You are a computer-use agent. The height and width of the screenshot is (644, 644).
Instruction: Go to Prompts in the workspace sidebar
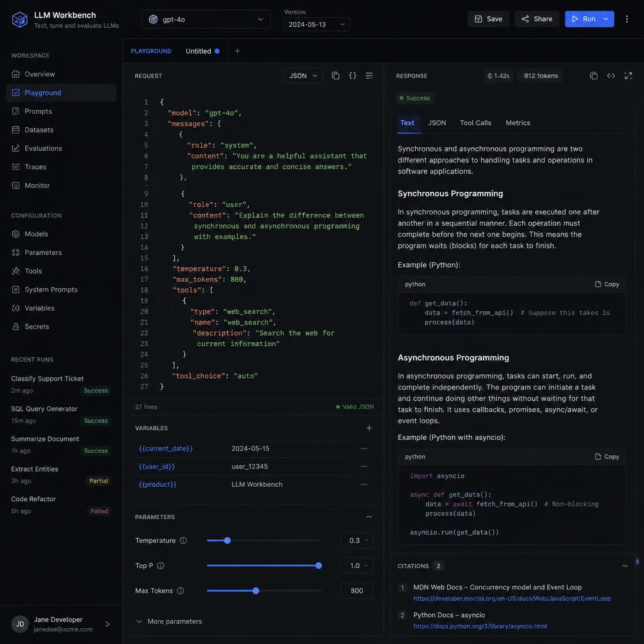(x=61, y=111)
